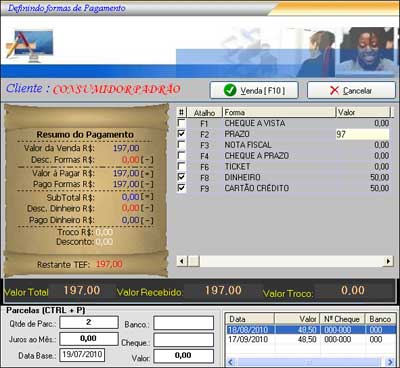
Task: Enable the TICKET payment checkbox
Action: 181,166
